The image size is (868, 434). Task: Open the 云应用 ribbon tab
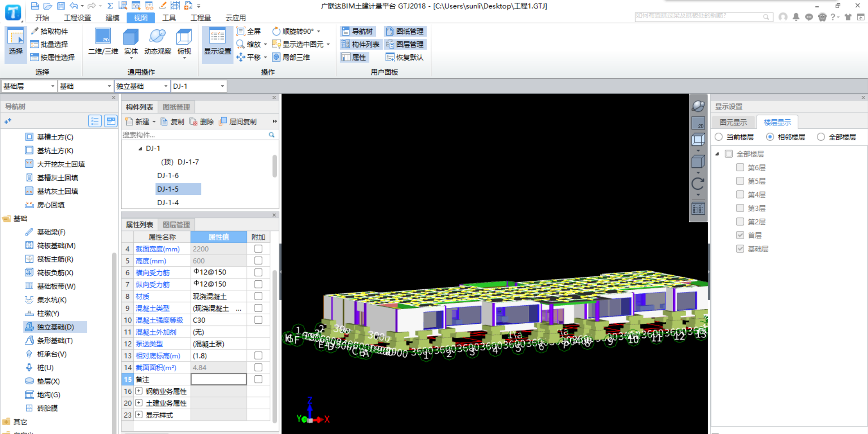pyautogui.click(x=236, y=18)
